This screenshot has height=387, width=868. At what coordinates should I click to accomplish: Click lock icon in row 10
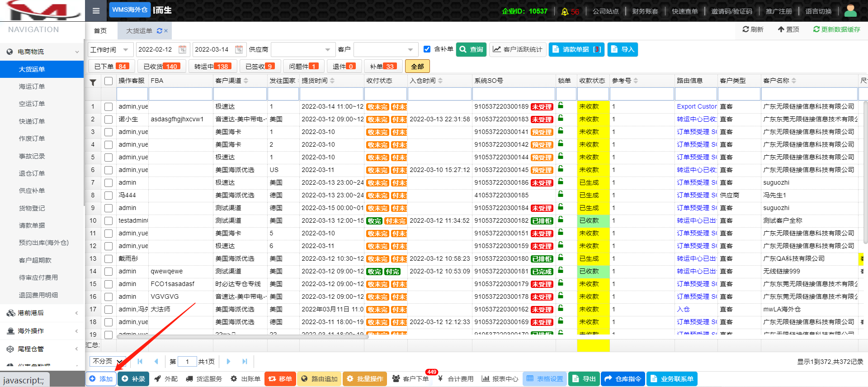click(x=561, y=220)
